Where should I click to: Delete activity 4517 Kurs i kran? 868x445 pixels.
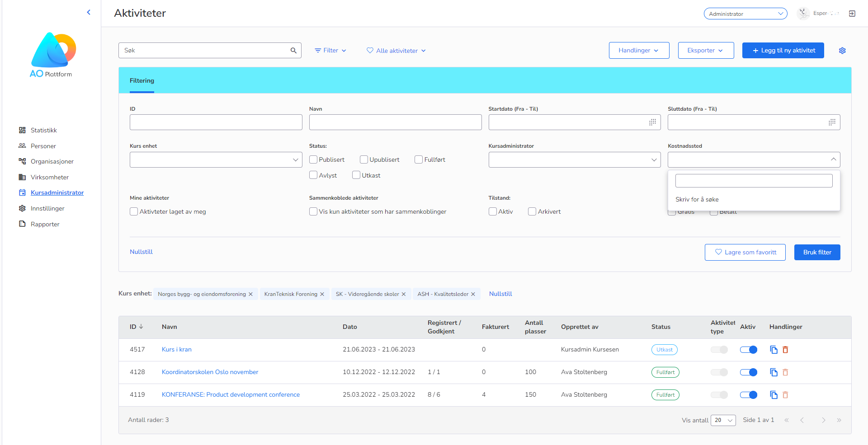coord(785,350)
